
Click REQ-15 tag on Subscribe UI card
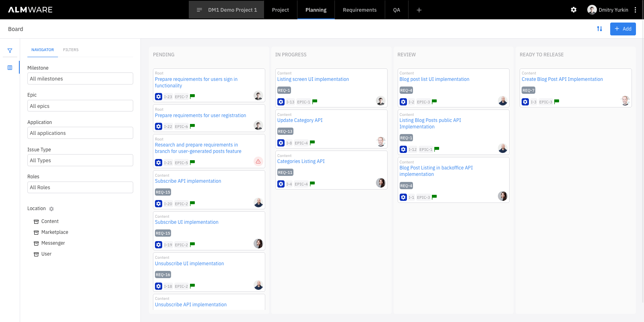(x=163, y=233)
